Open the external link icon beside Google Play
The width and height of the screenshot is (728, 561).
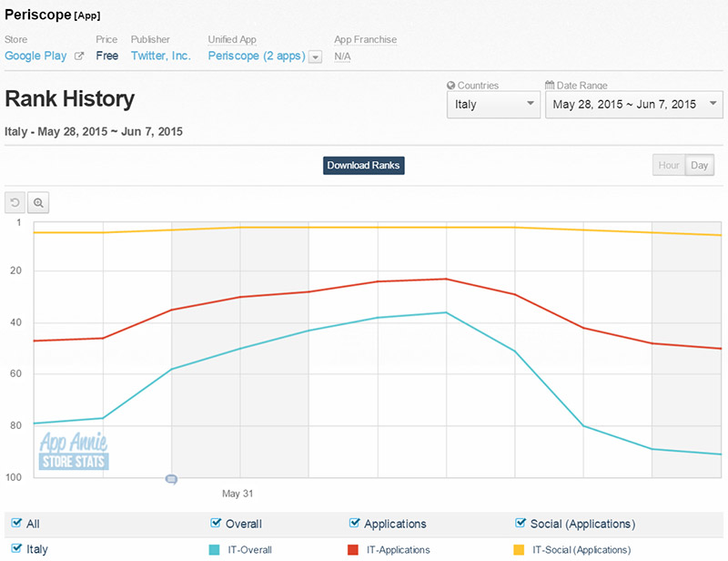[x=79, y=56]
